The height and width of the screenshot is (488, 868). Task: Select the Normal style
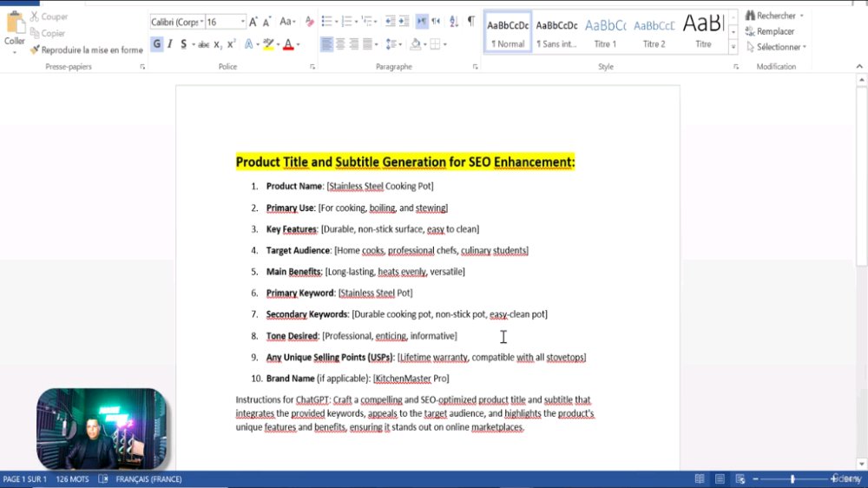click(x=508, y=32)
